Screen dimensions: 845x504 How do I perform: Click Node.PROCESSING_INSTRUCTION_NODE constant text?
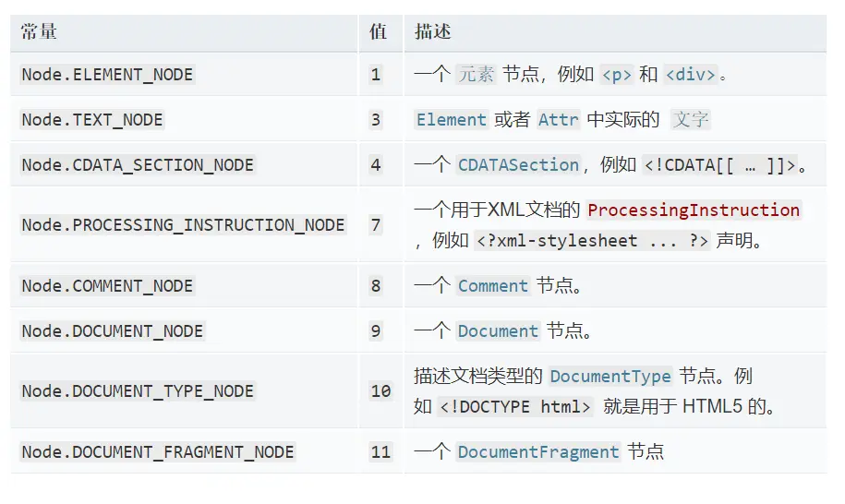[183, 225]
